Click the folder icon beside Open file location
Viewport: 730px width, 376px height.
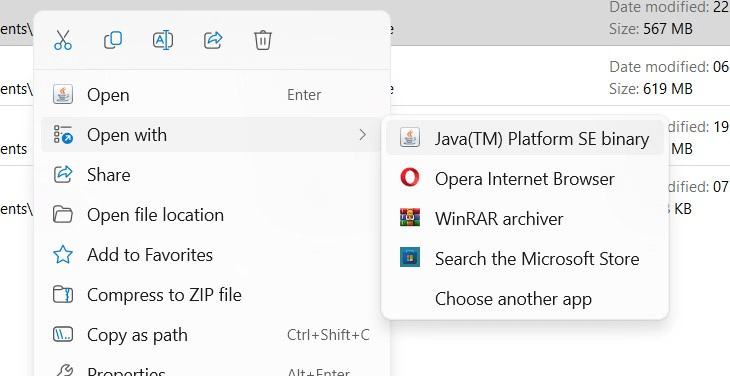(x=63, y=215)
